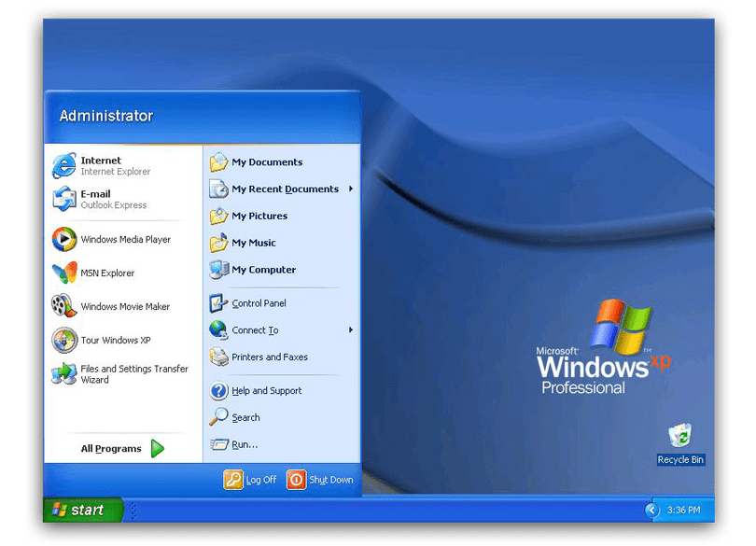Screen dimensions: 756x546
Task: Click the My Documents folder icon
Action: pos(219,162)
